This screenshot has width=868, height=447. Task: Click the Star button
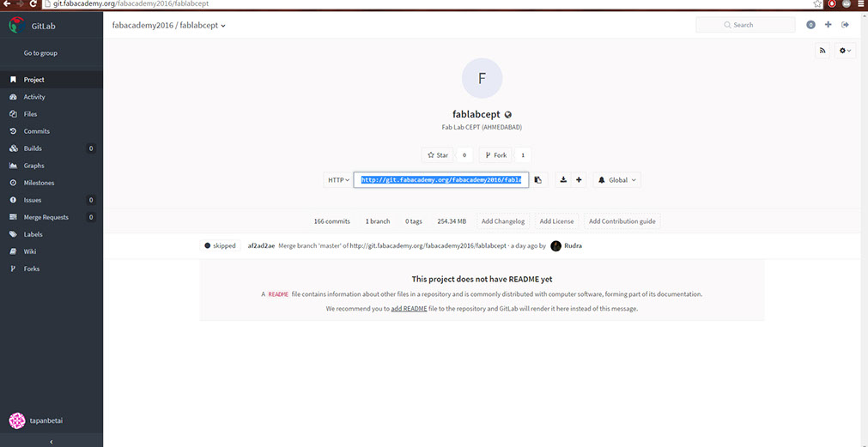438,155
